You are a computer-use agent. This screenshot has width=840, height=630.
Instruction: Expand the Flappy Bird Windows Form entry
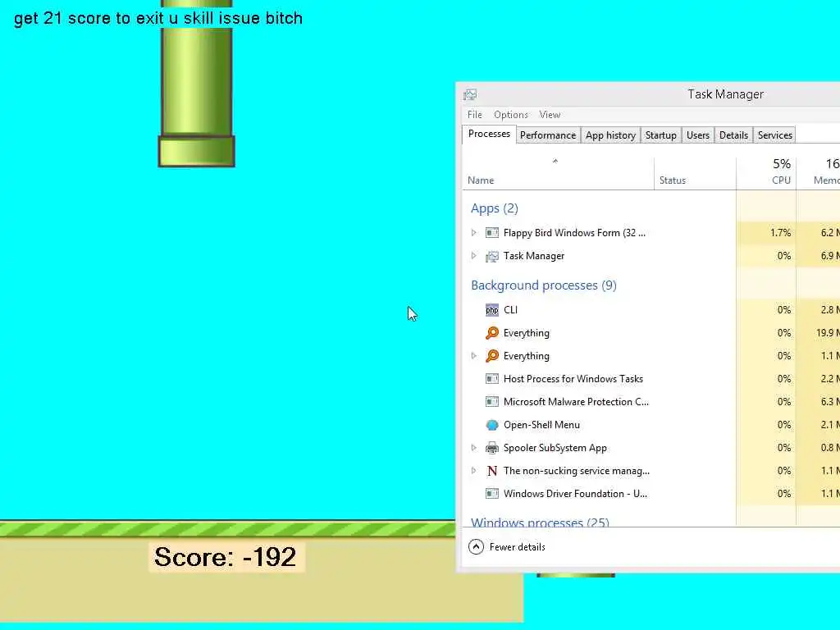coord(473,232)
